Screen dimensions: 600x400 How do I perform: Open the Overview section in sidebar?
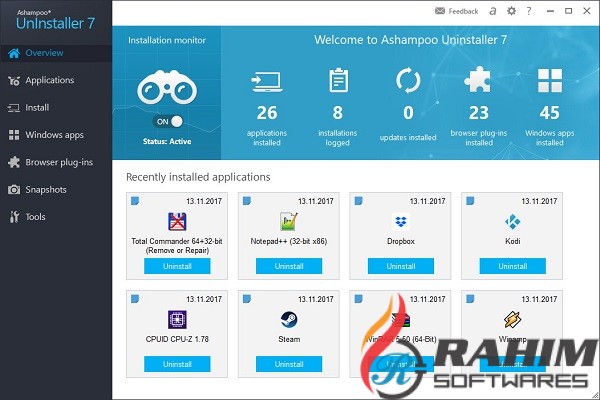56,53
